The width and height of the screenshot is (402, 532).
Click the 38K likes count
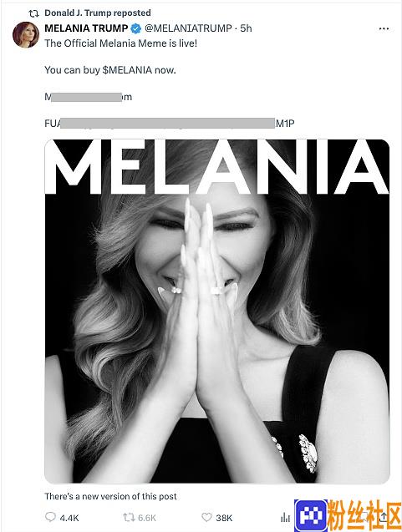224,518
